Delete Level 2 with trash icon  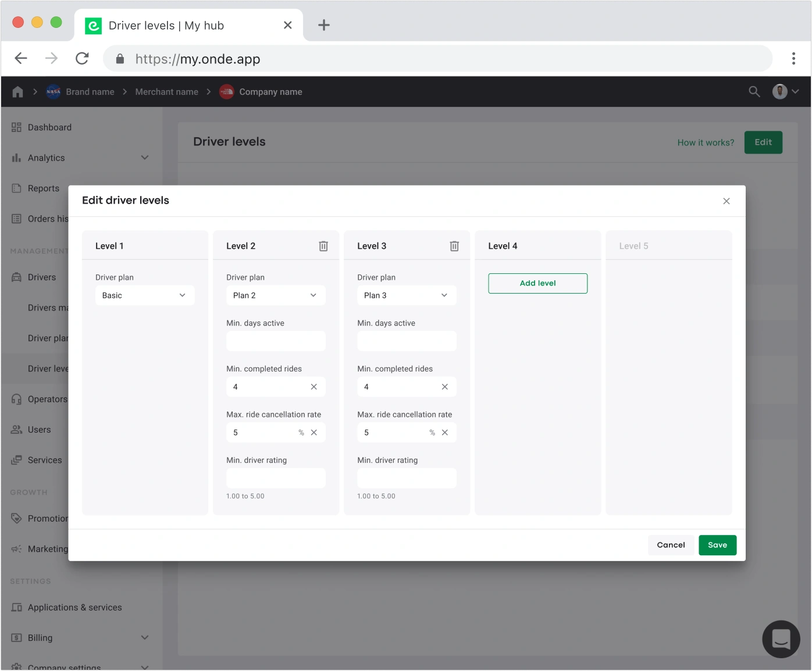[323, 246]
